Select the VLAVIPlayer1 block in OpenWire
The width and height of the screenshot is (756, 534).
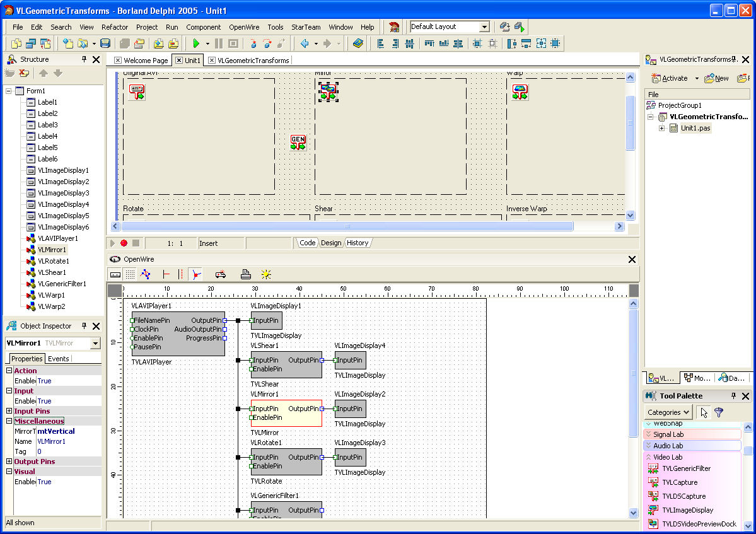[x=178, y=334]
